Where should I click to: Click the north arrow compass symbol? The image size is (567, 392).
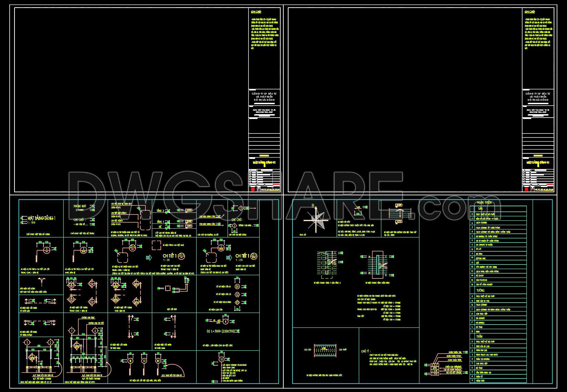(x=316, y=221)
